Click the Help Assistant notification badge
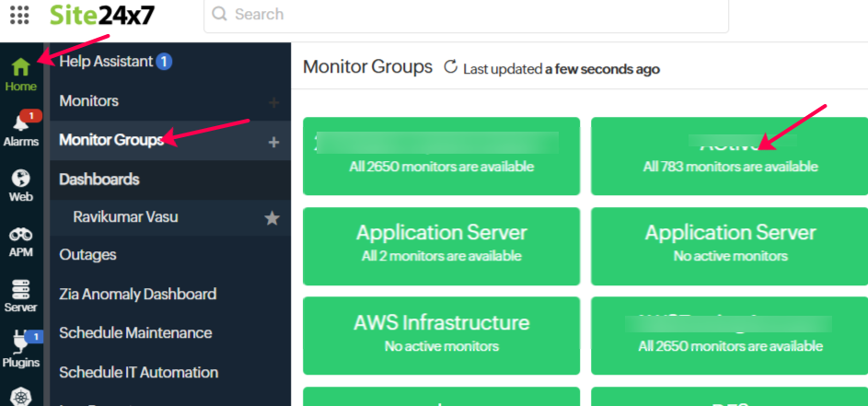 point(164,62)
